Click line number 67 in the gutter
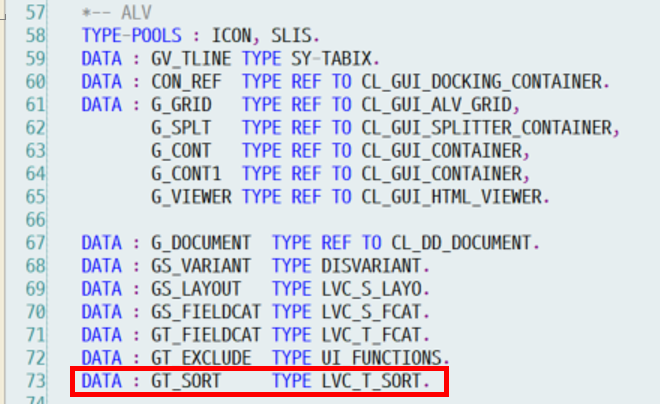The width and height of the screenshot is (660, 407). pos(35,243)
